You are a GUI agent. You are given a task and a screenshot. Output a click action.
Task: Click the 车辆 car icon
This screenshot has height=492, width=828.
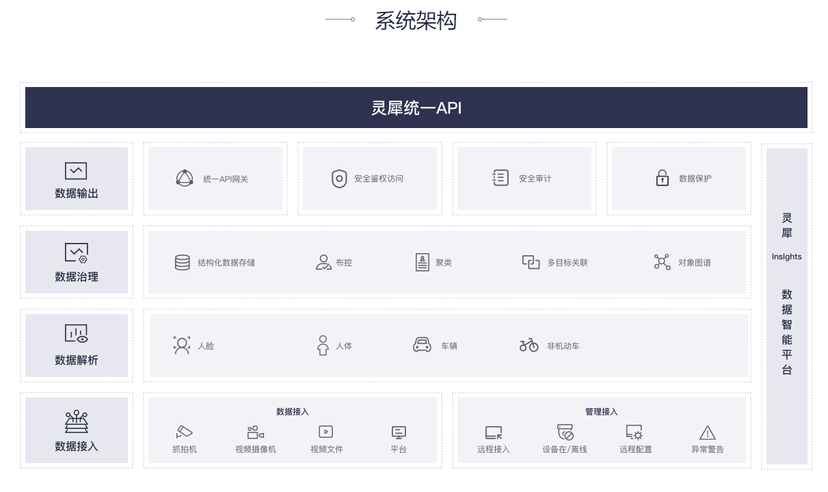click(x=422, y=345)
